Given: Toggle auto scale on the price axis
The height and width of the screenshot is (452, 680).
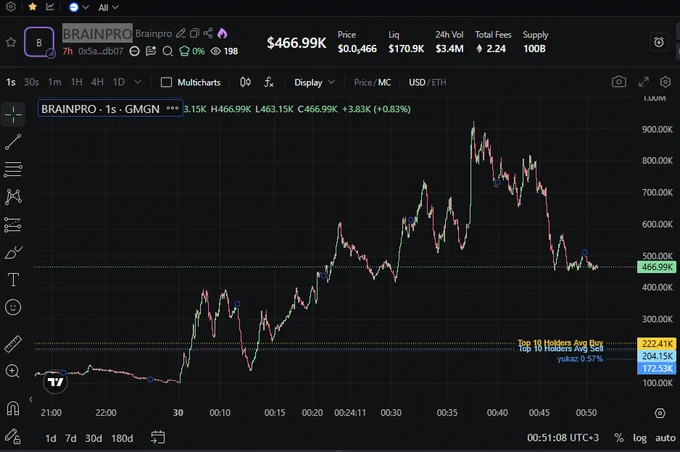Looking at the screenshot, I should 665,438.
